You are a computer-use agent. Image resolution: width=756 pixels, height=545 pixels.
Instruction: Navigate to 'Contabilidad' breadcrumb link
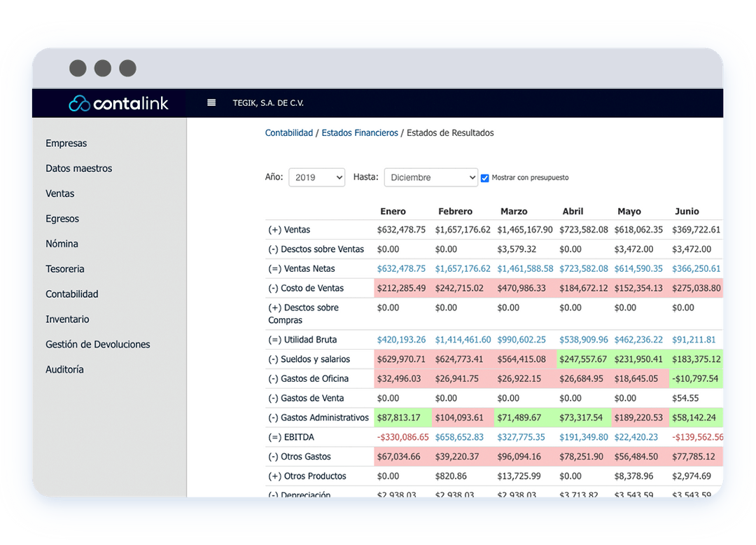coord(288,132)
